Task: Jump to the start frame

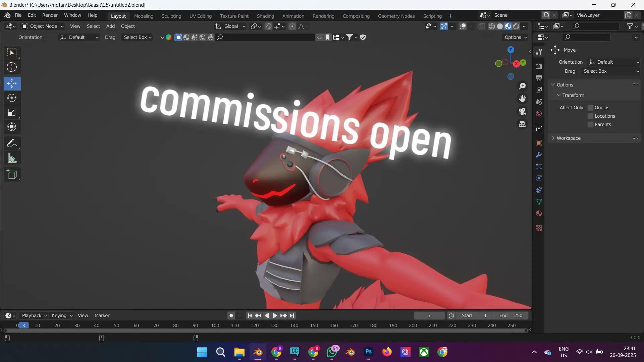Action: 250,316
